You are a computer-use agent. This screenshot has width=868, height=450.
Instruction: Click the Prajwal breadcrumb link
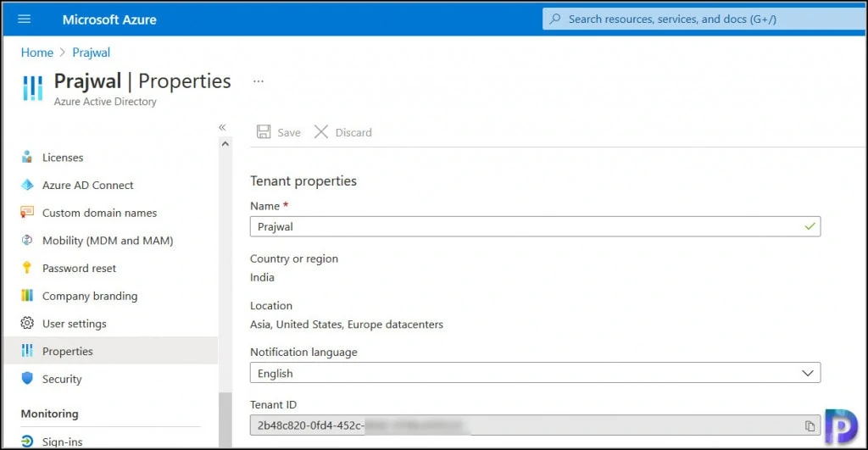pyautogui.click(x=92, y=53)
